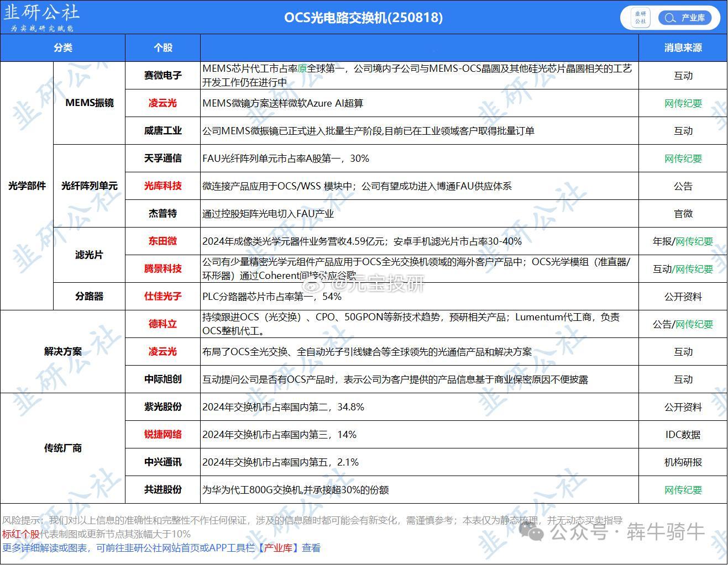Click the 韭研公社 small logo badge
This screenshot has width=728, height=565.
coord(640,18)
